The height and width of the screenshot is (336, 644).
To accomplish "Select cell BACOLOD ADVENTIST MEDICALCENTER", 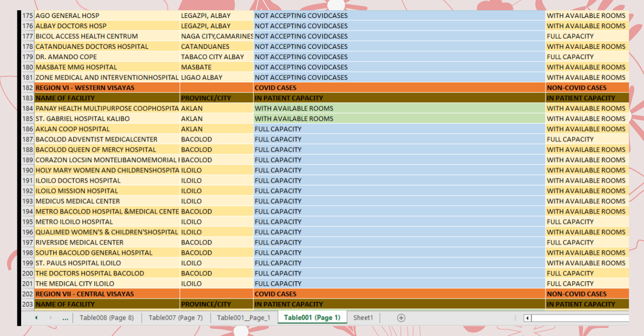I will coord(107,139).
